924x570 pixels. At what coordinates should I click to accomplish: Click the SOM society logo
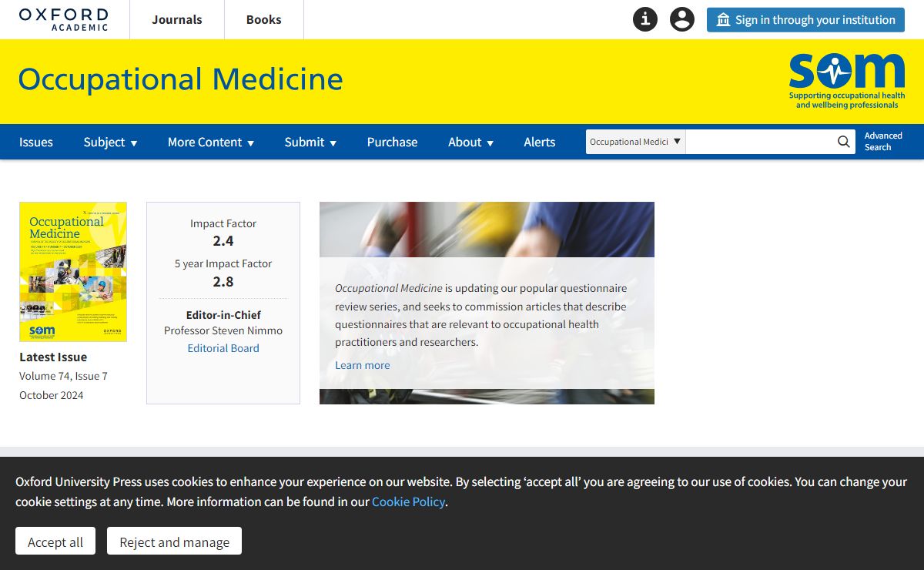coord(847,81)
